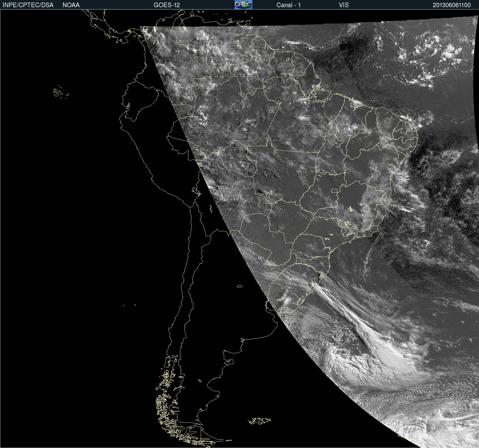Click the Canal - 1 label
The height and width of the screenshot is (448, 479).
coord(288,5)
